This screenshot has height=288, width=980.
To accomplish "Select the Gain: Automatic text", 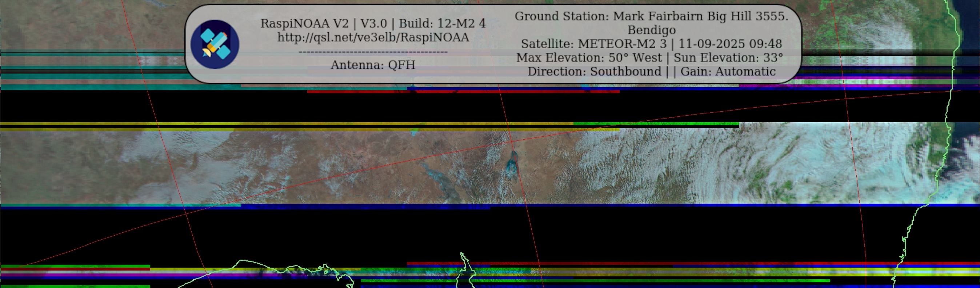I will 728,72.
